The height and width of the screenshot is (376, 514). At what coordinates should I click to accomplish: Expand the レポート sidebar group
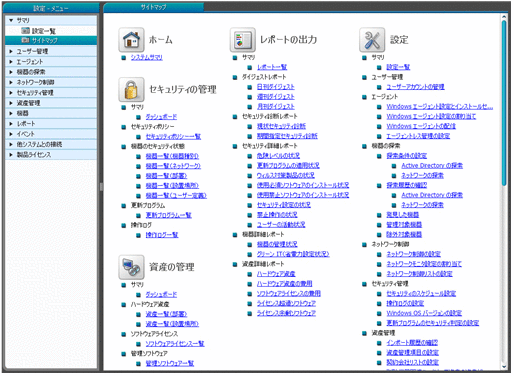pyautogui.click(x=11, y=124)
